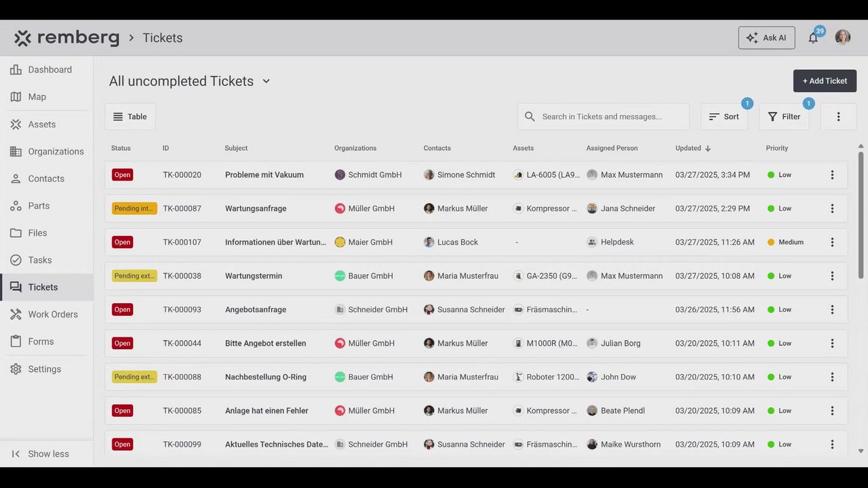Open ticket Bitte Angebot erstellen
This screenshot has height=488, width=868.
click(x=266, y=344)
